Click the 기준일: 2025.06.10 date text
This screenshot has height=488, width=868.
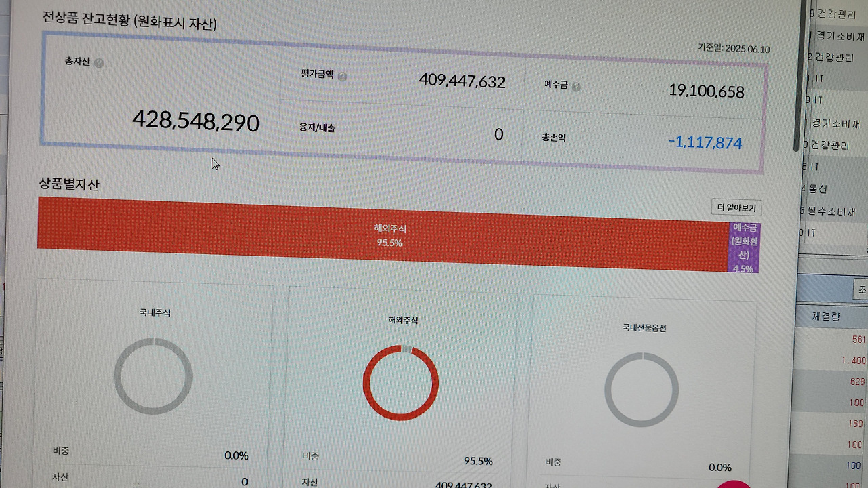click(x=734, y=49)
